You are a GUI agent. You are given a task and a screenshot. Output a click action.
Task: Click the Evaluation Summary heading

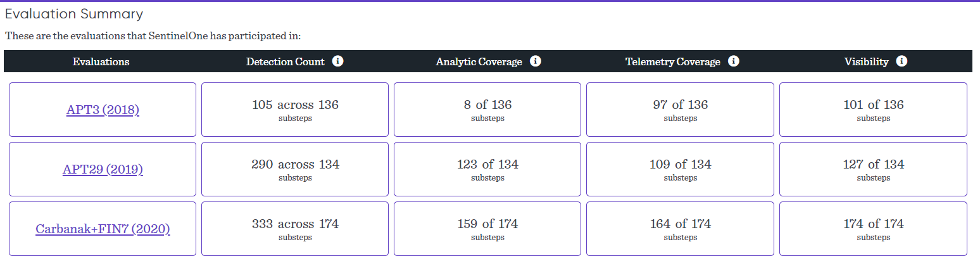coord(74,14)
